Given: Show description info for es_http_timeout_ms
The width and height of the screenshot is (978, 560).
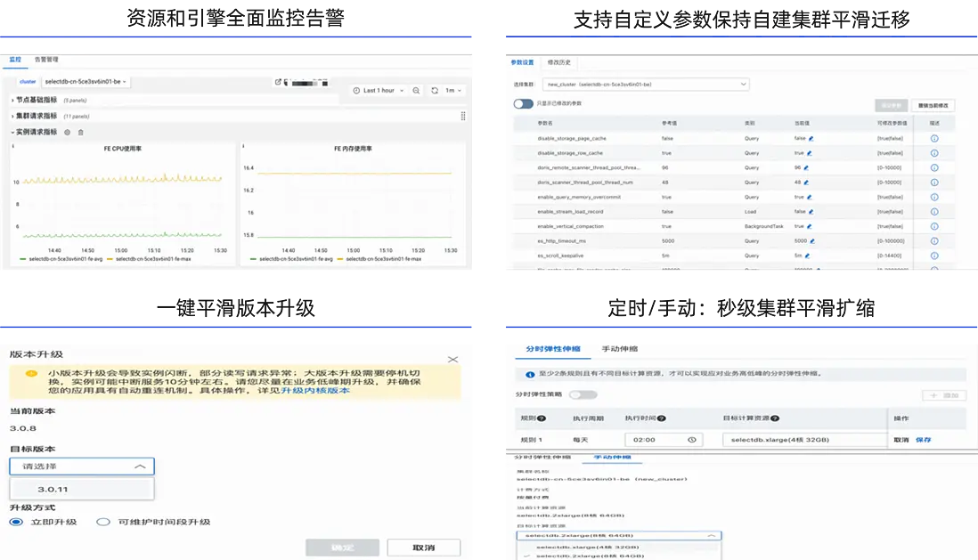Looking at the screenshot, I should (x=934, y=240).
